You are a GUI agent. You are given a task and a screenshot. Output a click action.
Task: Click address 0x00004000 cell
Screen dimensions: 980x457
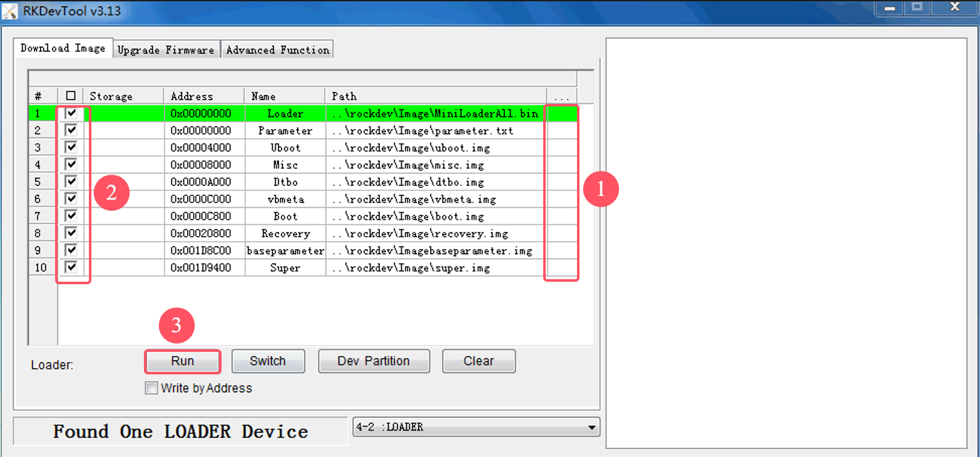point(204,148)
